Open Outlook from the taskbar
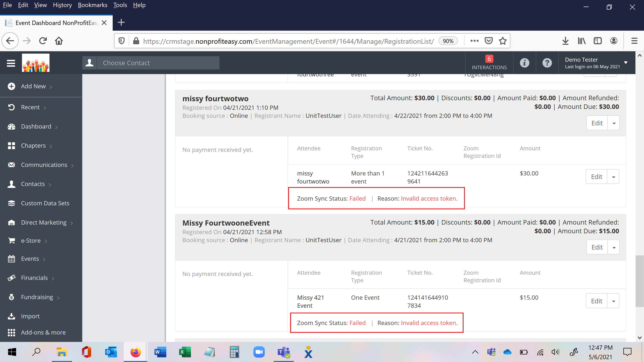This screenshot has width=644, height=362. point(111,352)
